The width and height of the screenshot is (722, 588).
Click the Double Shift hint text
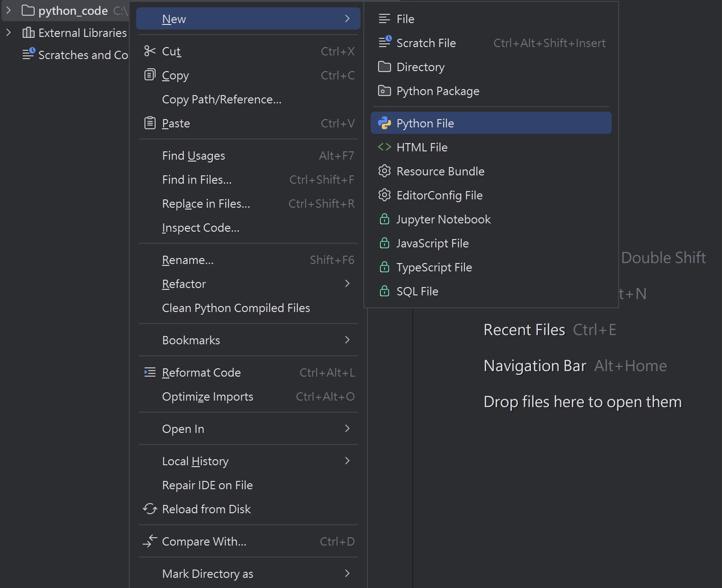click(663, 258)
